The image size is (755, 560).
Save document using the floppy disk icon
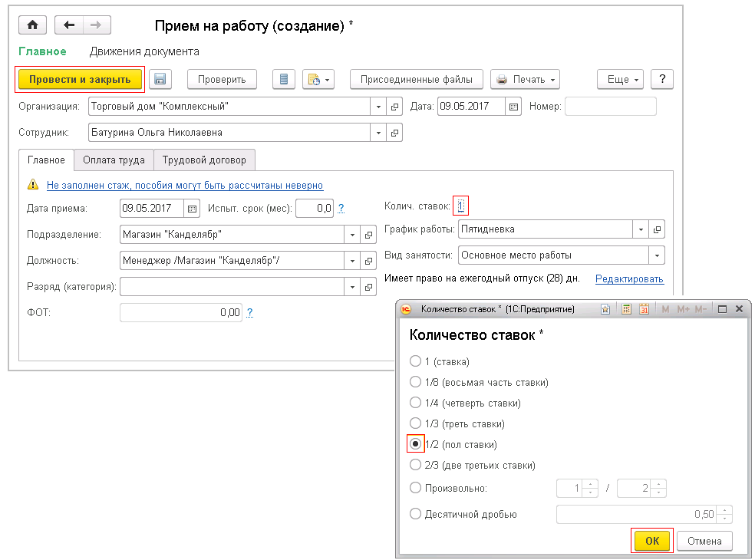pyautogui.click(x=160, y=79)
